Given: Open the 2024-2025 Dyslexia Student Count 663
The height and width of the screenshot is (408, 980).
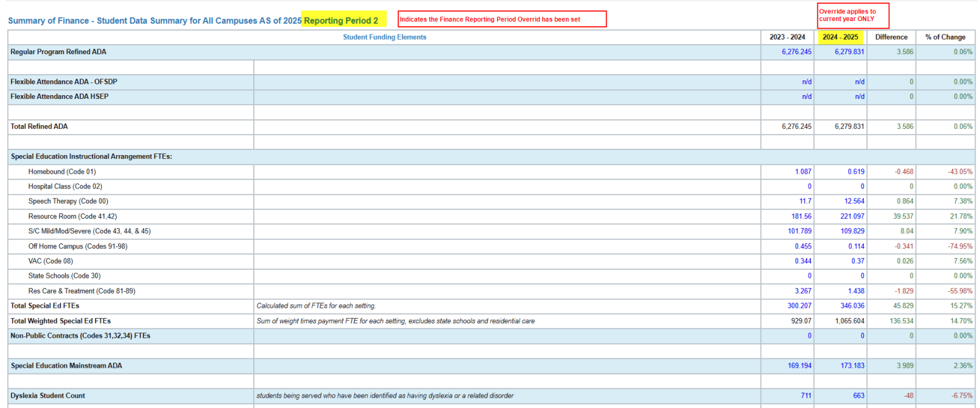Looking at the screenshot, I should [x=858, y=396].
